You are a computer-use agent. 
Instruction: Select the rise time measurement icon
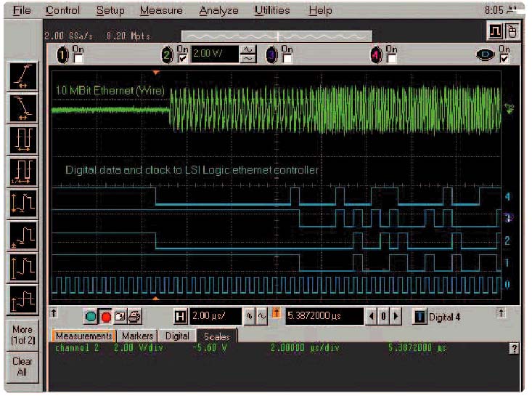click(22, 76)
